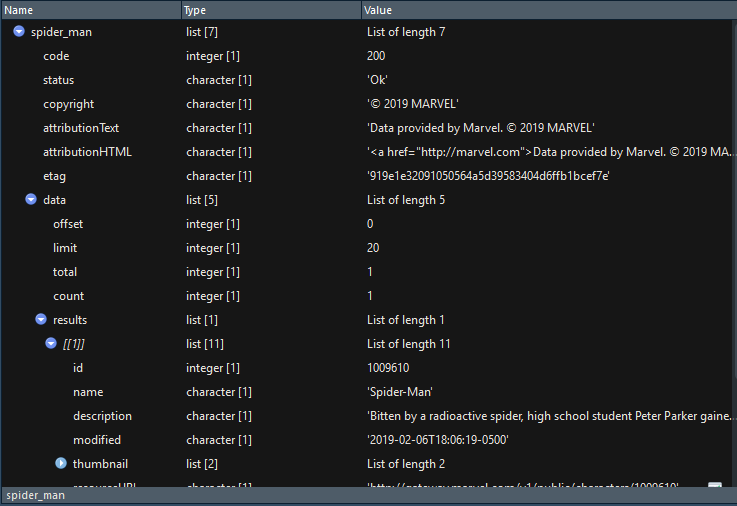Click the vertical scrollbar on the right

click(734, 200)
